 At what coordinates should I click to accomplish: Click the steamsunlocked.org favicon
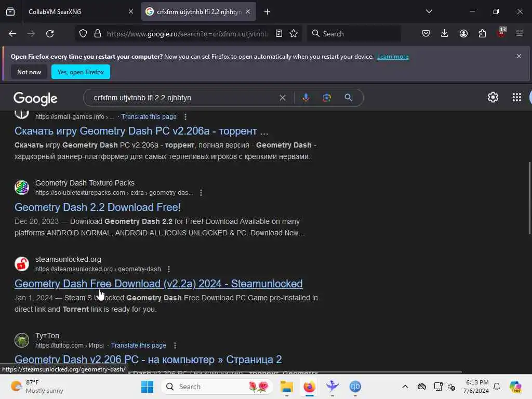(22, 263)
